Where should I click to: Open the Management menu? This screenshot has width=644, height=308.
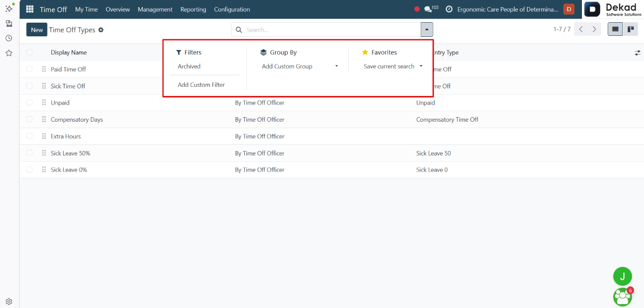tap(155, 9)
